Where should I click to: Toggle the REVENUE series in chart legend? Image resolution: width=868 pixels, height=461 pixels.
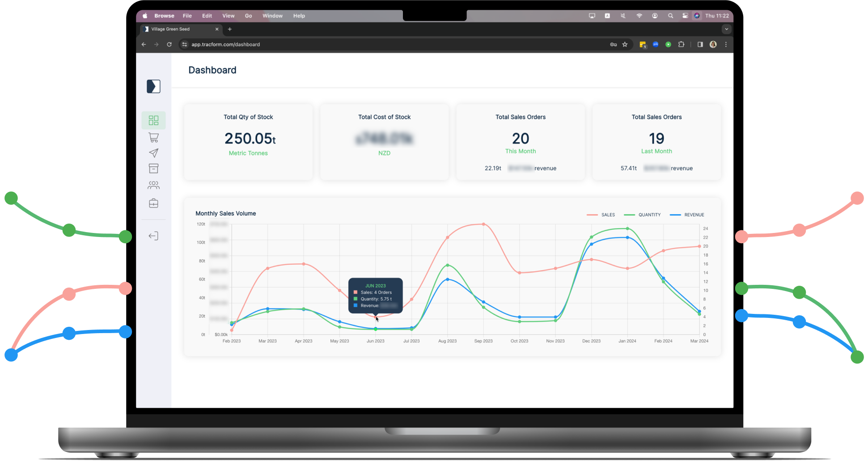coord(687,215)
